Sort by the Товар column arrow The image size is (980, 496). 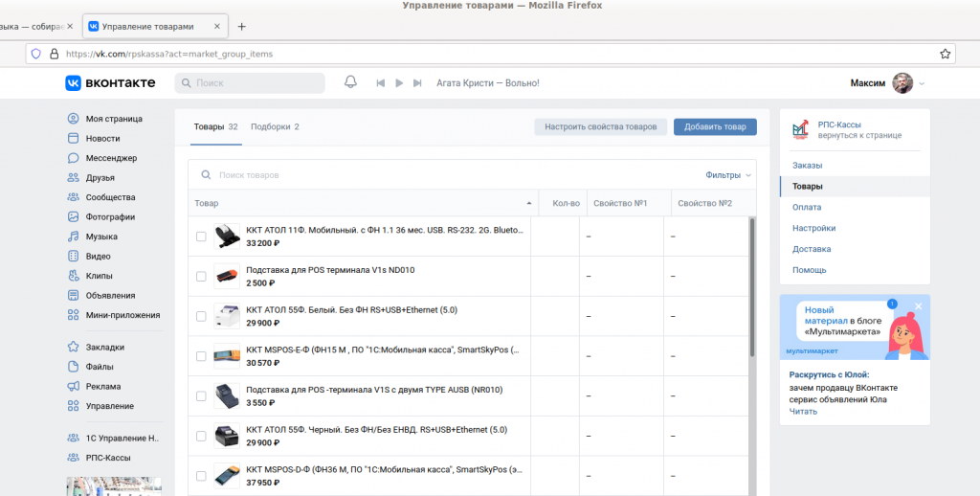[529, 203]
